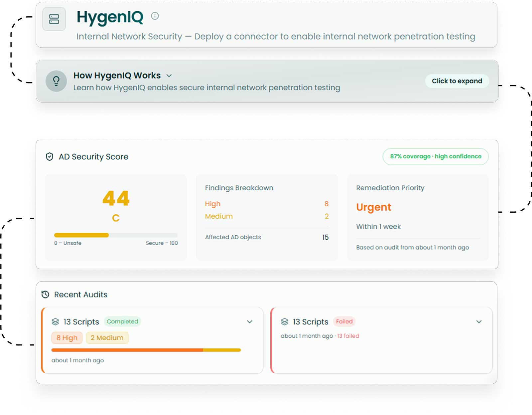Expand the failed 13 Scripts audit card
532x415 pixels.
click(479, 322)
